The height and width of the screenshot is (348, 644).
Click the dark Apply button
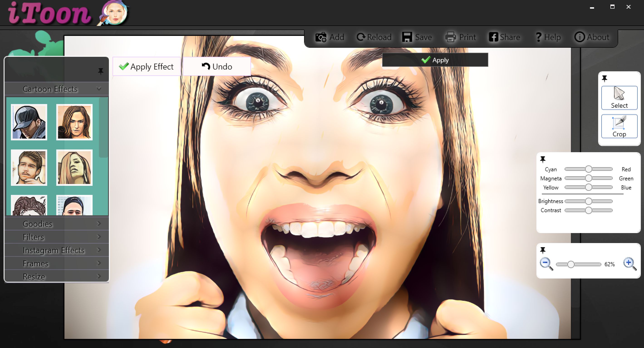435,60
